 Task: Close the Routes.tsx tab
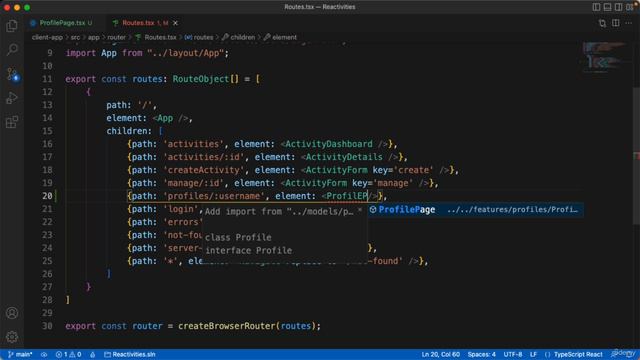point(176,23)
